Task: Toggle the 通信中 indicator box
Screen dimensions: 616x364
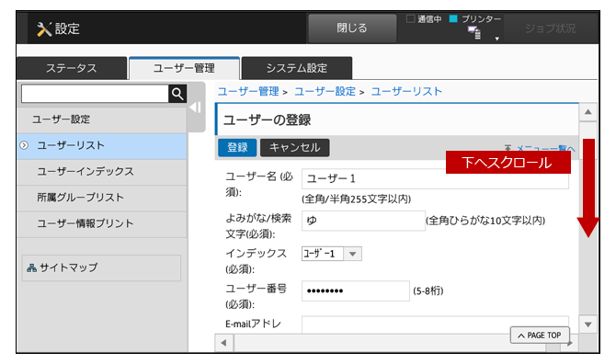Action: [411, 19]
